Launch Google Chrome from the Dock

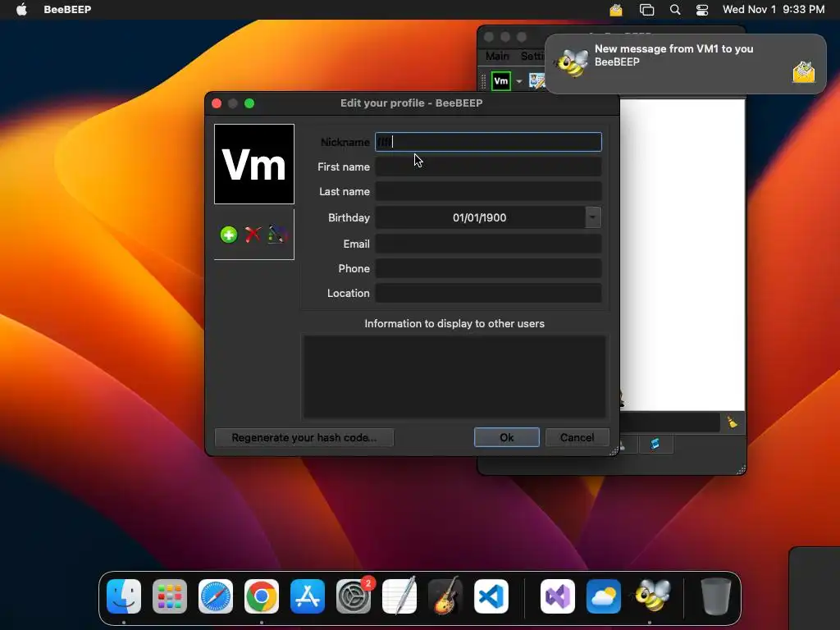[262, 596]
